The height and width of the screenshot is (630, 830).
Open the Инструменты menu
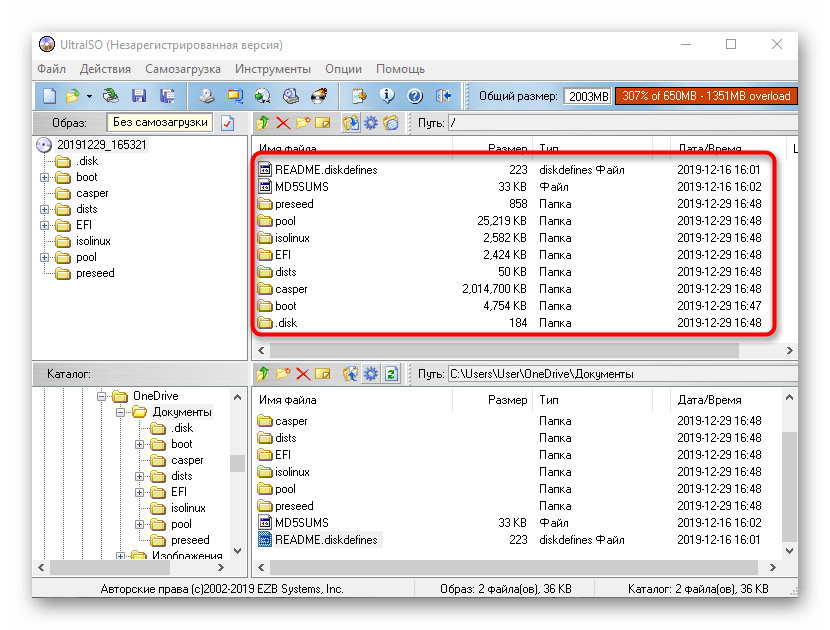pyautogui.click(x=273, y=69)
